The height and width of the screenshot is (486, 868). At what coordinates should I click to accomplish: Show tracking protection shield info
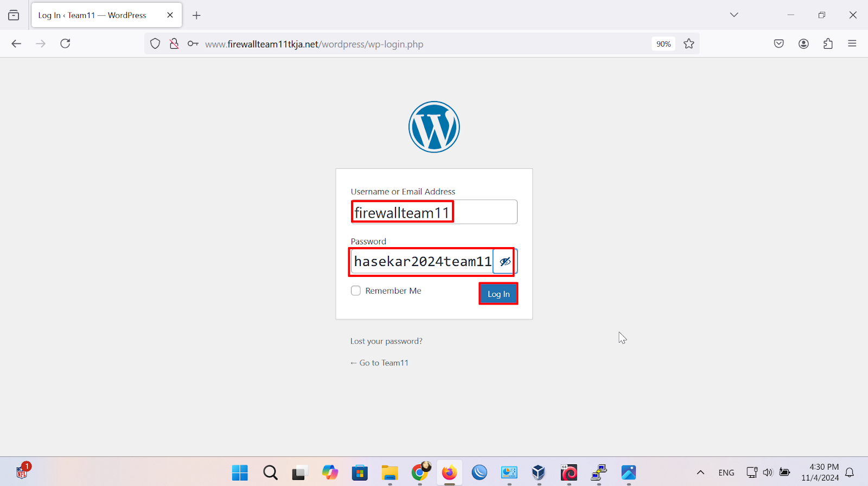pos(155,44)
